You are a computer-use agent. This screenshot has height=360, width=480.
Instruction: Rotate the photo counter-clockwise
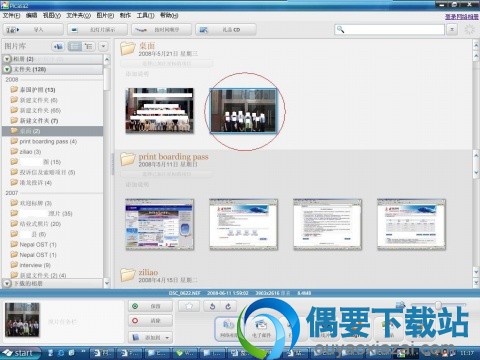(212, 306)
